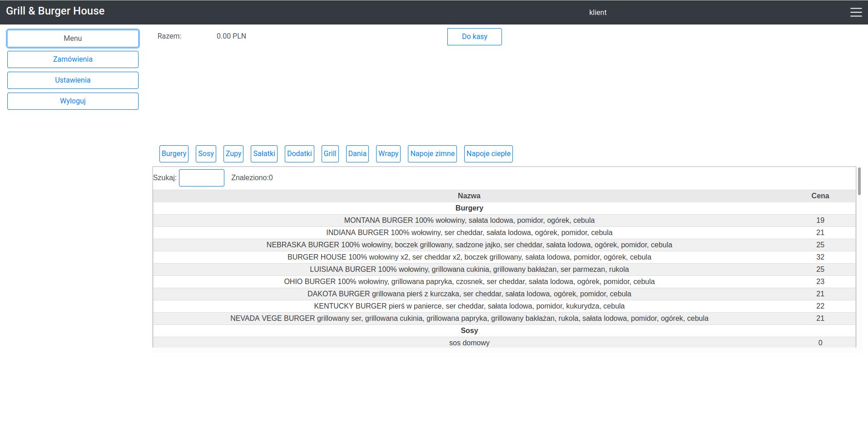Focus the Szukaj search field
Screen dimensions: 868x422
pyautogui.click(x=202, y=178)
